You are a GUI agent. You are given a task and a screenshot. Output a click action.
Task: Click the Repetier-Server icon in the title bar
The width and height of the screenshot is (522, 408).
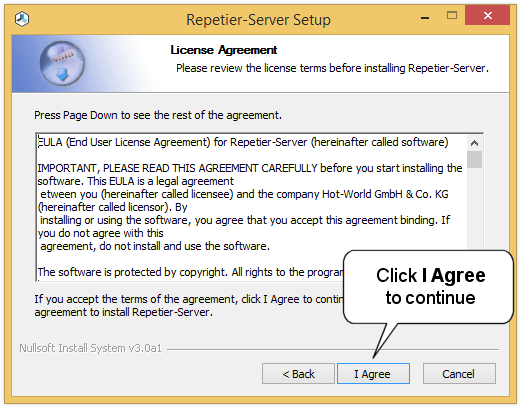coord(22,19)
